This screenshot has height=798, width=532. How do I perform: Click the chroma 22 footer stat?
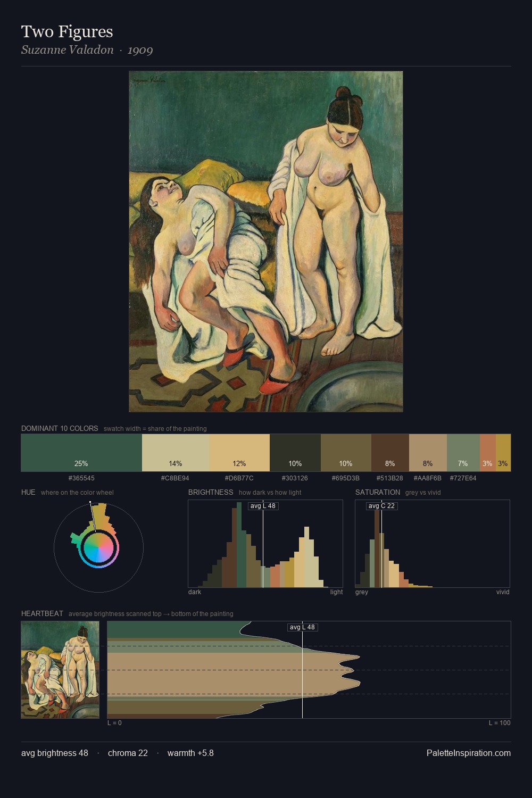click(128, 753)
